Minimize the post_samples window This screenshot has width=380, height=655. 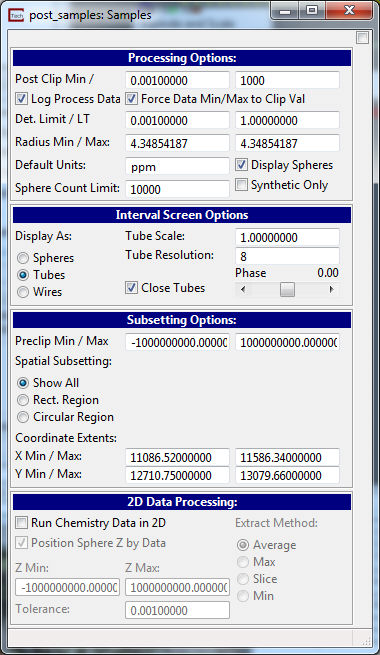tap(285, 10)
